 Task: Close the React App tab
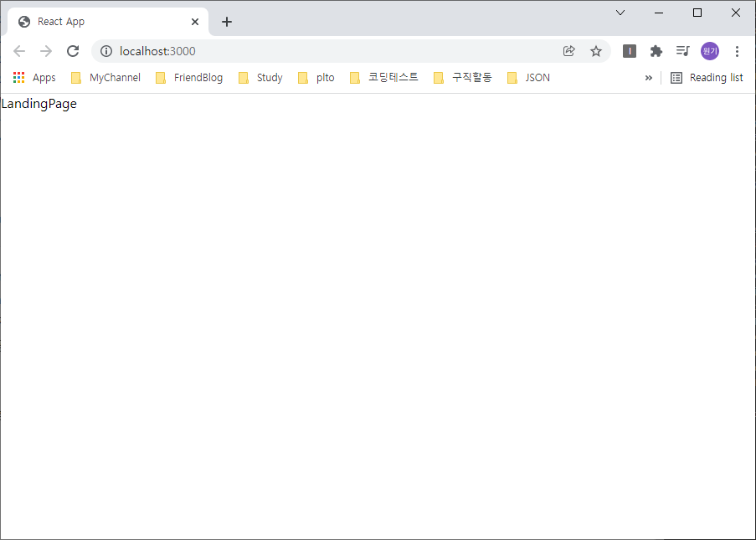point(195,22)
